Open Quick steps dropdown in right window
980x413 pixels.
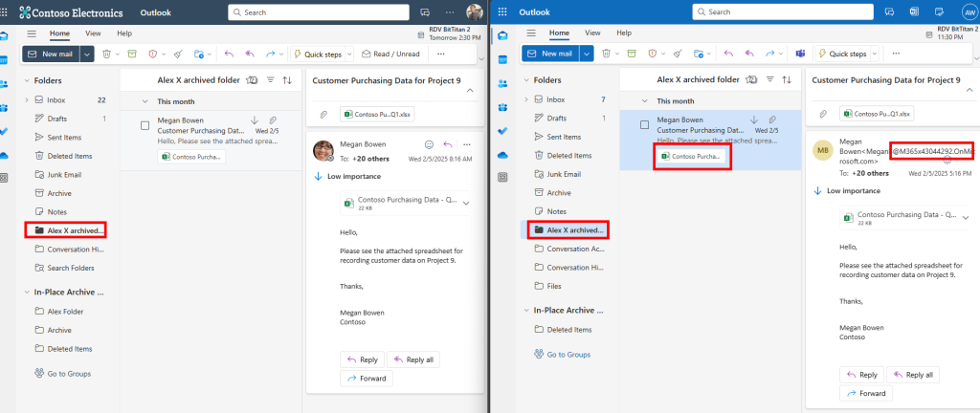pos(874,54)
